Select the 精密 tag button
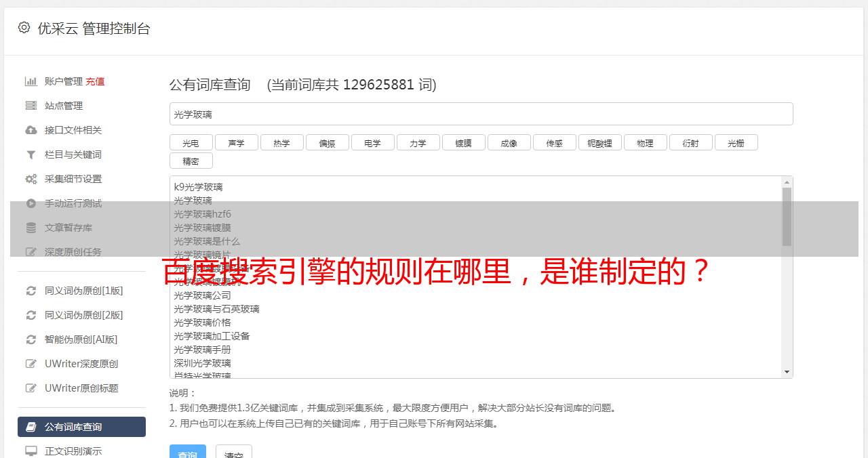This screenshot has width=868, height=458. (x=191, y=161)
